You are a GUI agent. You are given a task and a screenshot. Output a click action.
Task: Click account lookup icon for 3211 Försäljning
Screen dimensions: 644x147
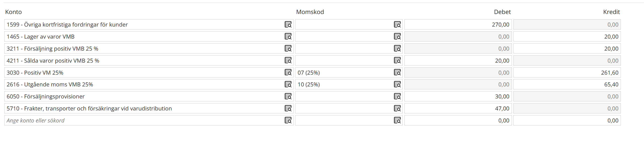point(288,49)
